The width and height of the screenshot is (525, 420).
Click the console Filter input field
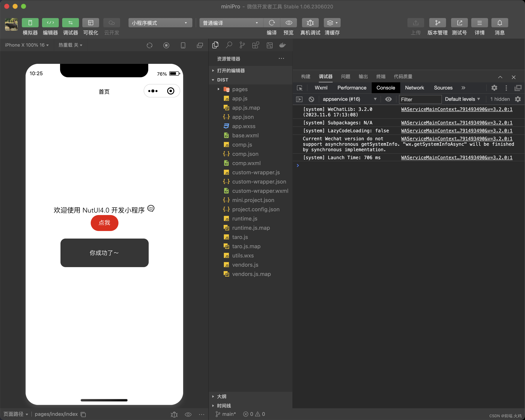click(420, 99)
